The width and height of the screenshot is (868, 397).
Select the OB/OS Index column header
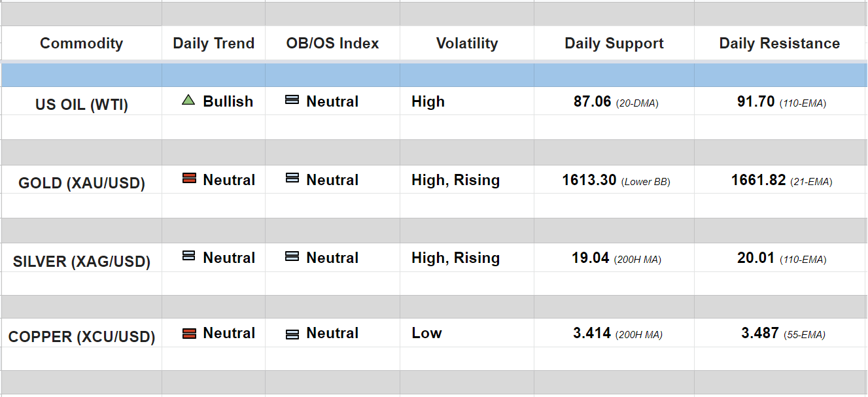point(332,43)
